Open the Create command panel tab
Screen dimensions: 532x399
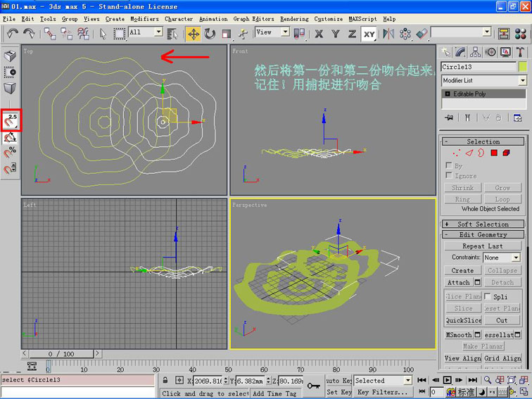click(x=445, y=52)
